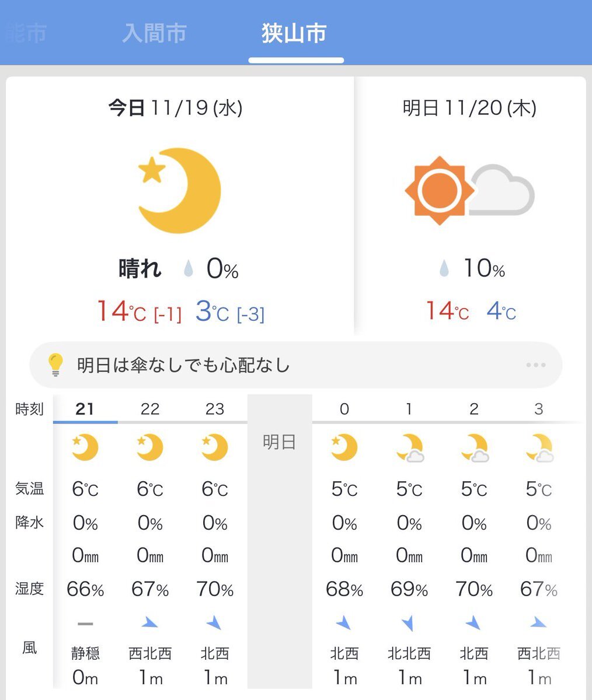592x700 pixels.
Task: Tap the calm wind dash icon at hour 21
Action: (x=85, y=624)
